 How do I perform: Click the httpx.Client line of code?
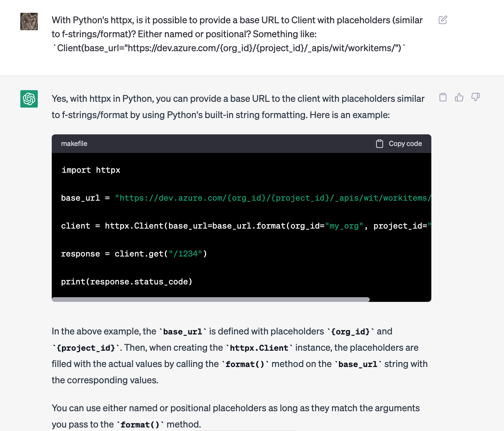(x=246, y=226)
